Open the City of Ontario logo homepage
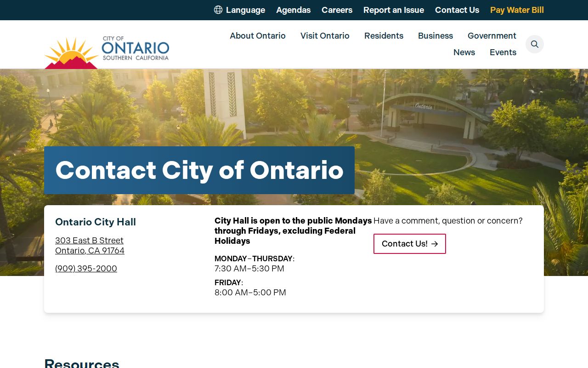The width and height of the screenshot is (588, 368). pos(107,52)
